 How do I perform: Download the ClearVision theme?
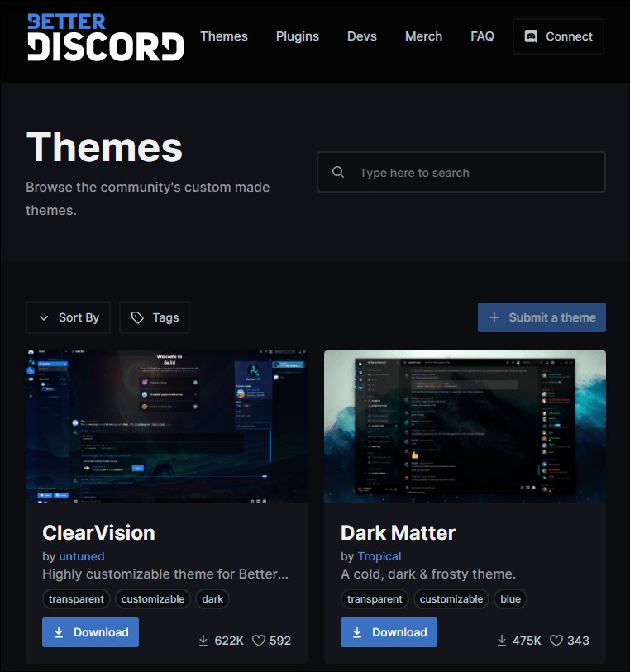click(x=90, y=632)
